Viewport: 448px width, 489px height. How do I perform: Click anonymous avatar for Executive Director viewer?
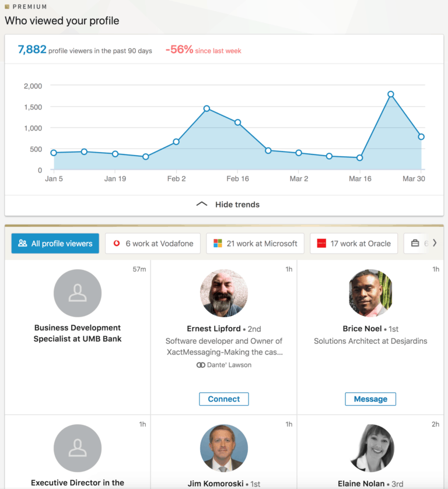pos(78,448)
